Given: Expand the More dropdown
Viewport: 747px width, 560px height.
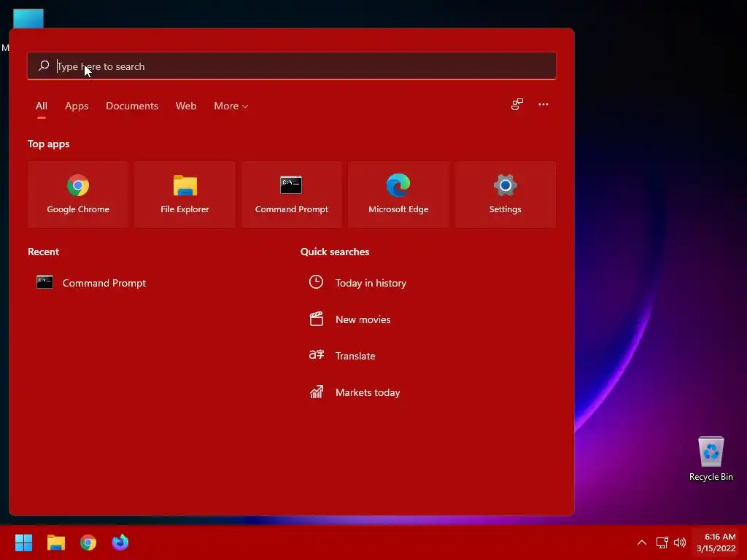Looking at the screenshot, I should (x=231, y=106).
